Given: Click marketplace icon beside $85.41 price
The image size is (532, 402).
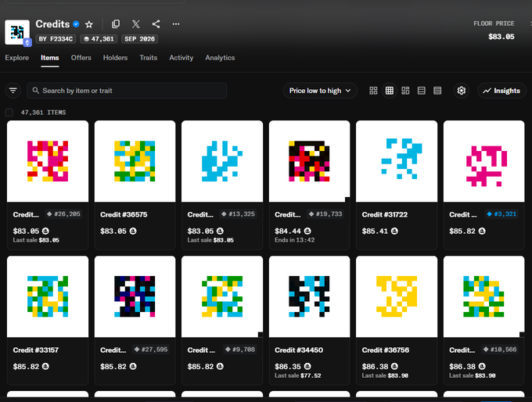Looking at the screenshot, I should [394, 231].
